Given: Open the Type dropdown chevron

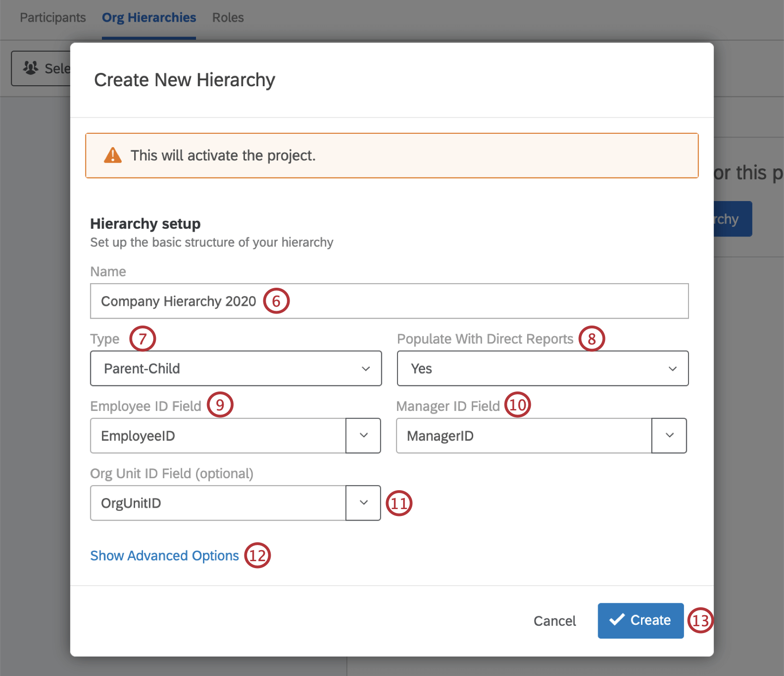Looking at the screenshot, I should click(366, 368).
